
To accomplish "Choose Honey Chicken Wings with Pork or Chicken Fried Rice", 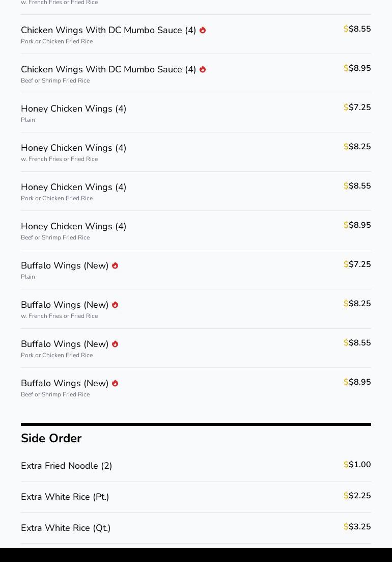I will click(x=74, y=187).
